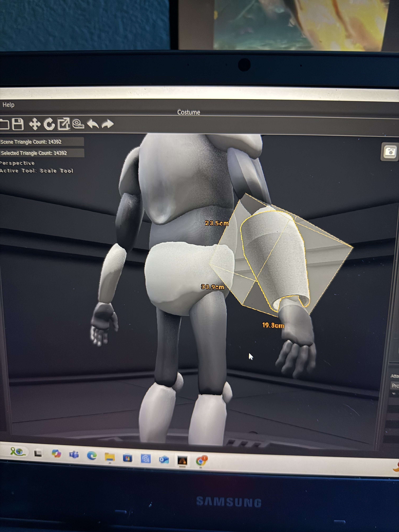The width and height of the screenshot is (399, 532).
Task: Open File Explorer from the taskbar
Action: [x=110, y=457]
